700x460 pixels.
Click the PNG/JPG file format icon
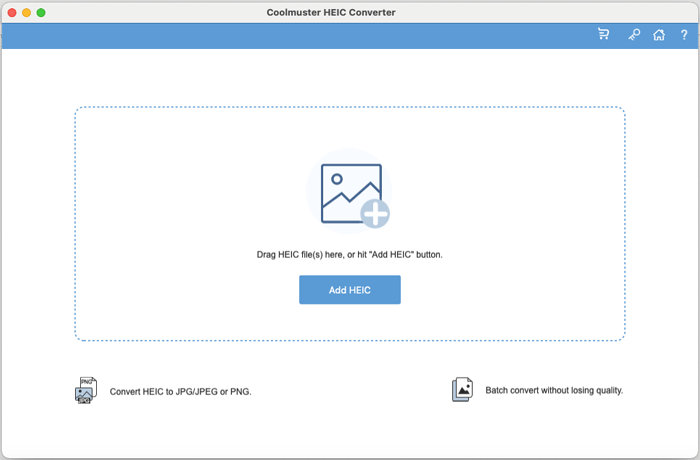(x=86, y=390)
